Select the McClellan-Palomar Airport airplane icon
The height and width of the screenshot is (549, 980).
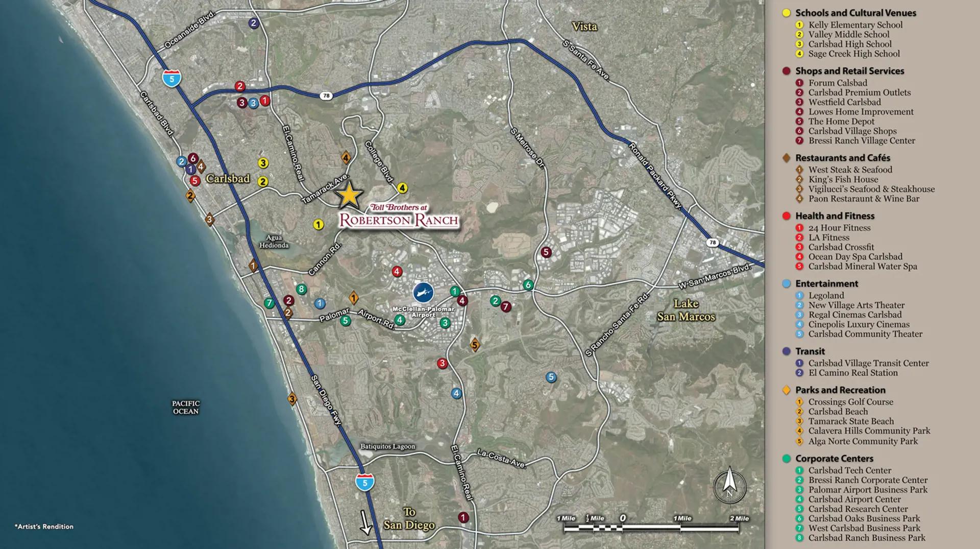tap(423, 293)
